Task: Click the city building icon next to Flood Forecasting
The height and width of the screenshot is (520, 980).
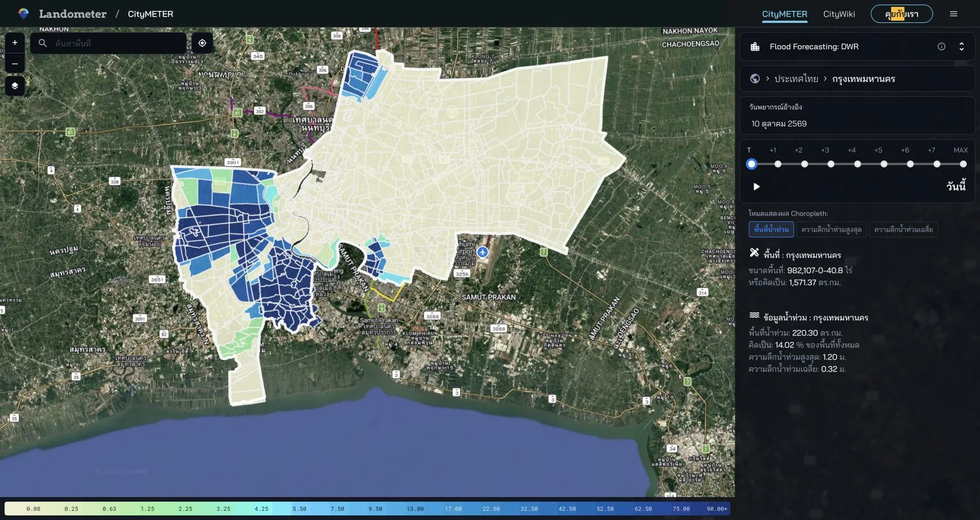Action: tap(755, 46)
